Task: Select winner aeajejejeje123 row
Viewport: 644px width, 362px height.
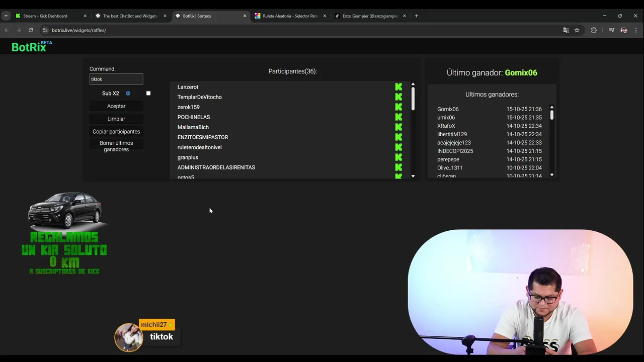Action: tap(490, 143)
